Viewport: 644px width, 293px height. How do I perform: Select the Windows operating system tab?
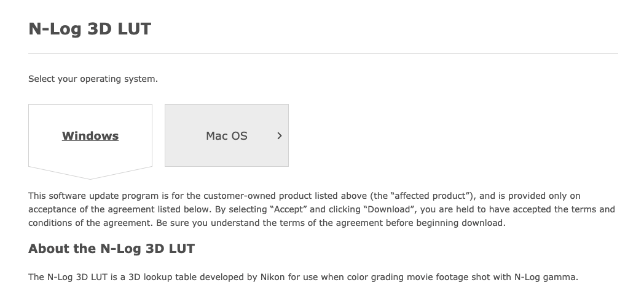coord(90,136)
